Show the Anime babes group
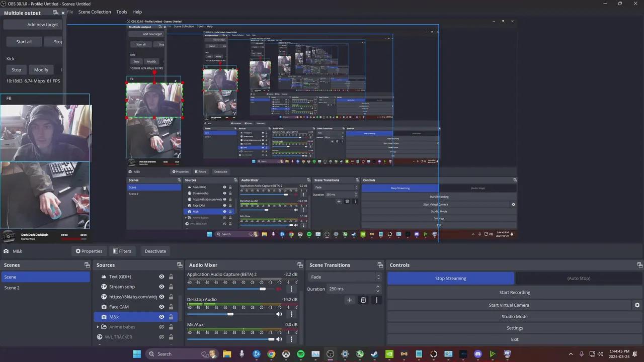The image size is (644, 362). coord(162,327)
